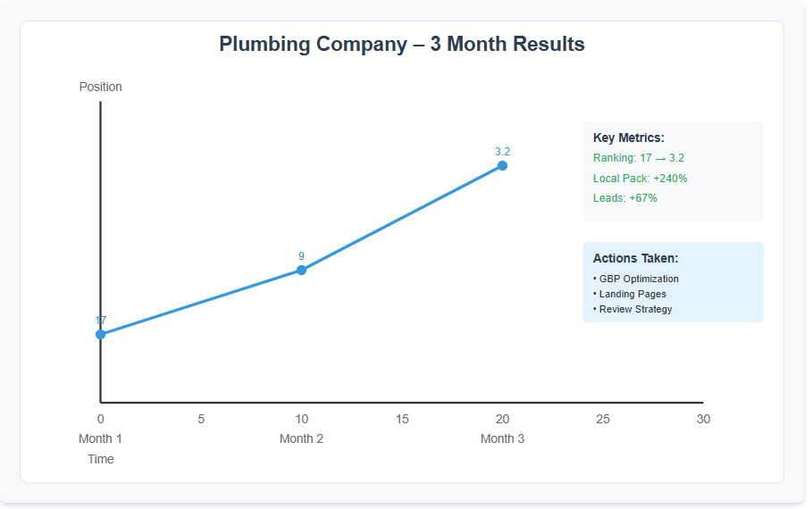Click the 9 value label on the chart

coord(301,256)
